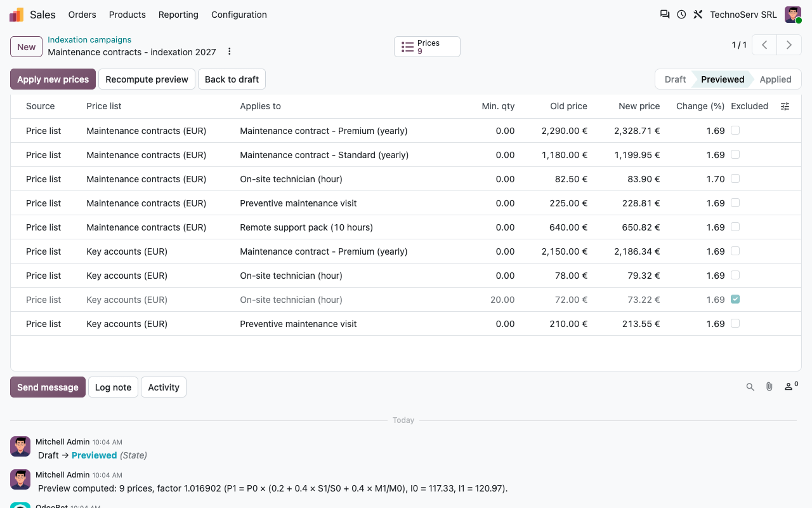Open the Orders menu
The height and width of the screenshot is (508, 812).
click(x=82, y=15)
